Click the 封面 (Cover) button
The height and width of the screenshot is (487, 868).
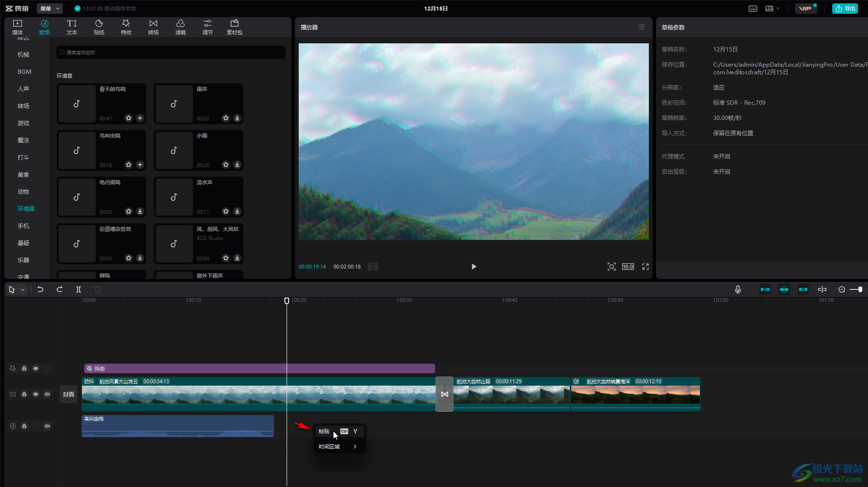(69, 394)
